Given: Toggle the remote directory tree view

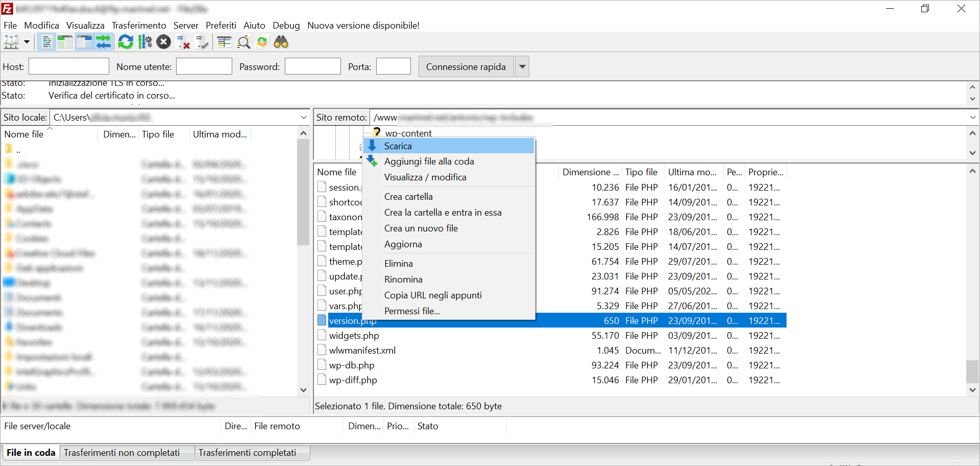Looking at the screenshot, I should [84, 42].
